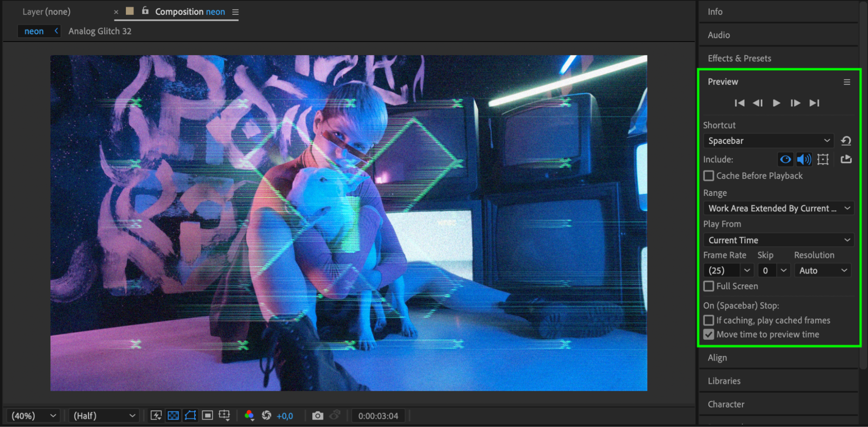This screenshot has width=868, height=427.
Task: Click the current time display 0:00:03:04
Action: [x=378, y=416]
